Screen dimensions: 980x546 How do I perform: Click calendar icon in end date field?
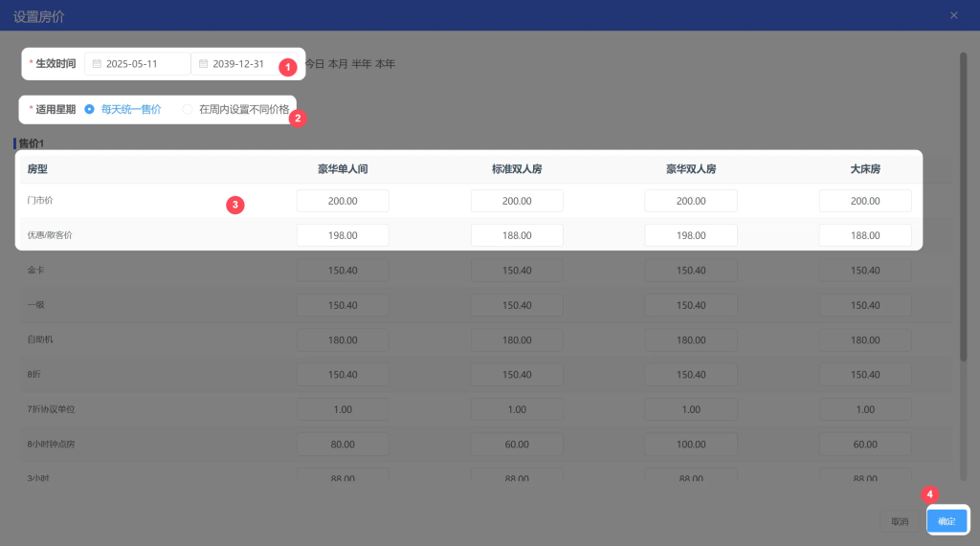(x=203, y=64)
